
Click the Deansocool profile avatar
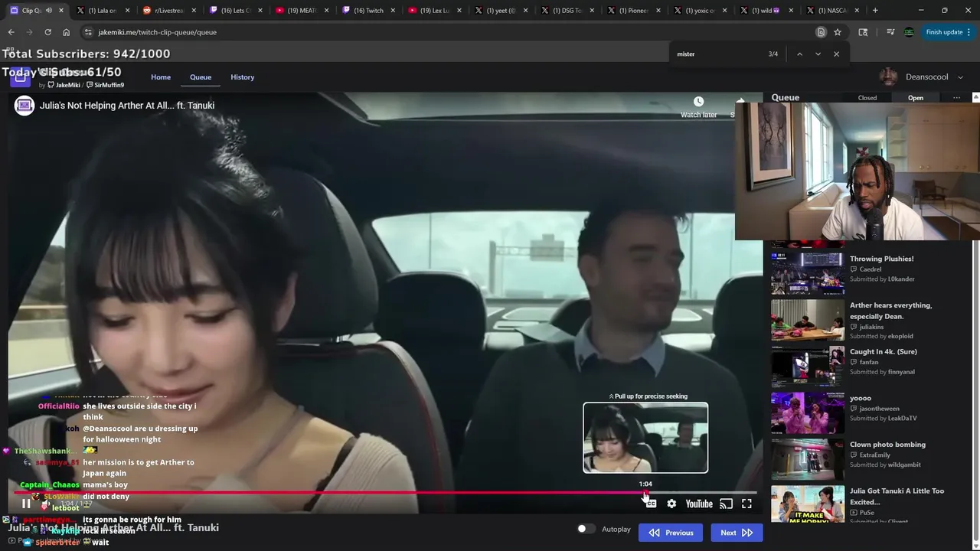pos(888,77)
